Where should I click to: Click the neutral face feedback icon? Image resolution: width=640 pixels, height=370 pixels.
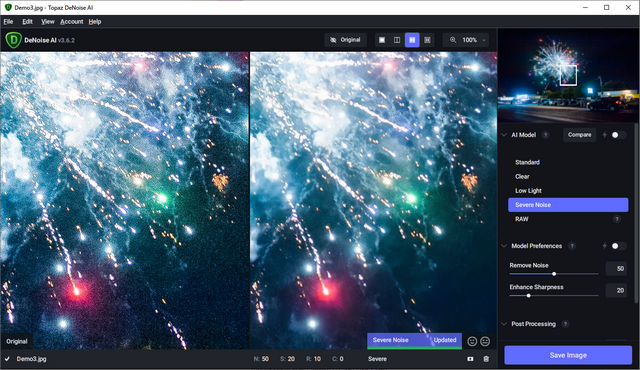(485, 341)
